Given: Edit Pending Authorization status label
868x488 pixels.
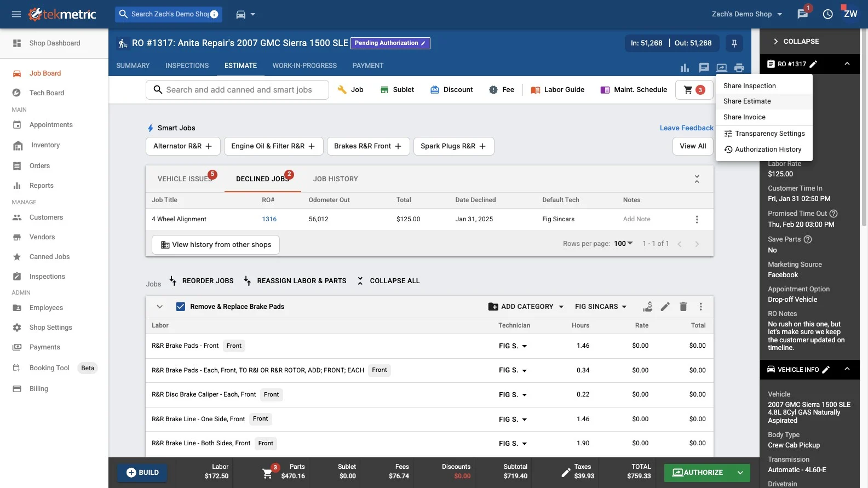Looking at the screenshot, I should [390, 43].
